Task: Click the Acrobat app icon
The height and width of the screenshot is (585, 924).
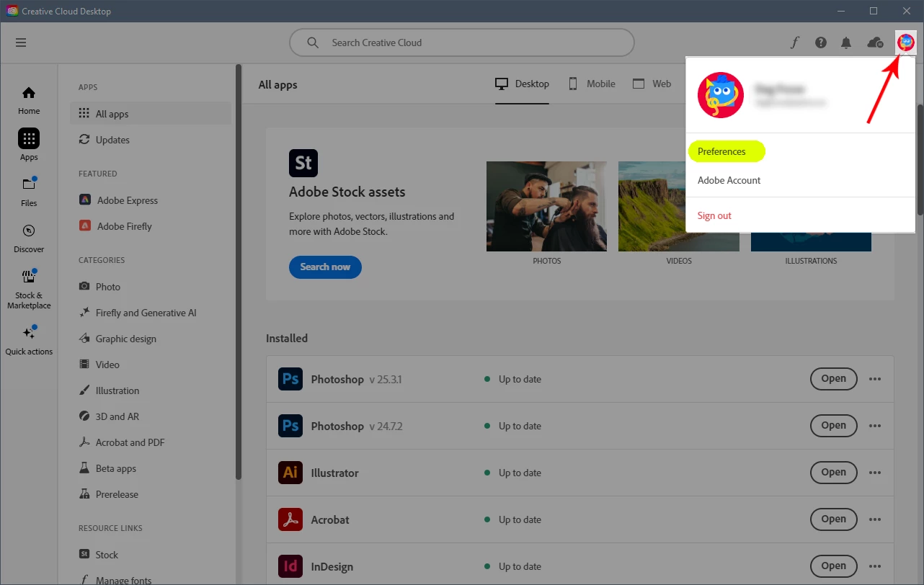Action: click(290, 519)
